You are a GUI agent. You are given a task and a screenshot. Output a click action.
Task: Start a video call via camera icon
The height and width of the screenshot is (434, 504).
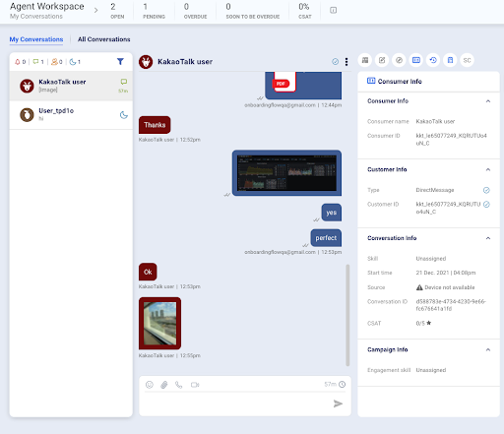[195, 385]
